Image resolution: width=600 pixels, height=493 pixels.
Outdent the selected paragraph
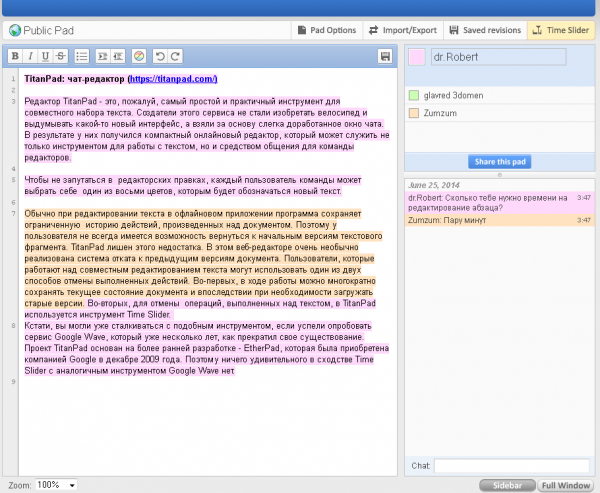118,55
